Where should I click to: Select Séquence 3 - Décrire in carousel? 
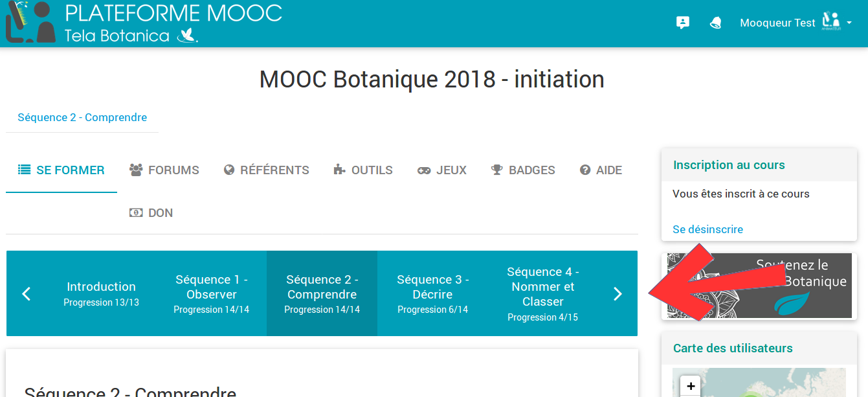click(x=432, y=294)
